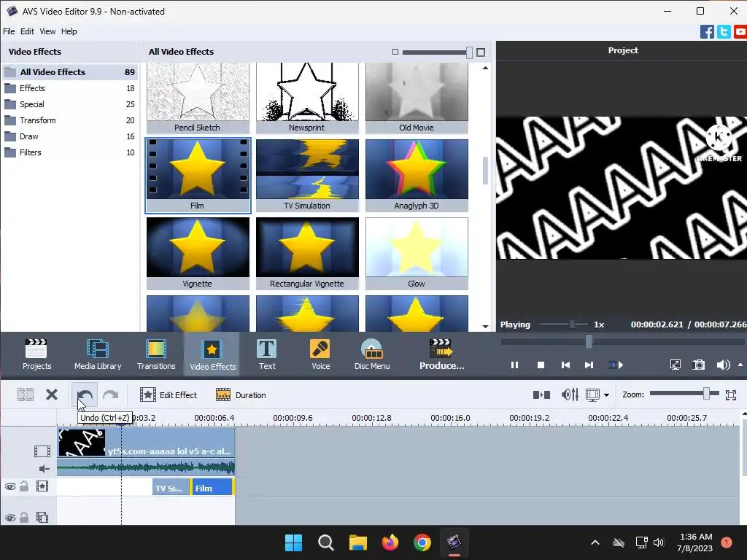
Task: Adjust the timeline Zoom slider
Action: click(x=706, y=393)
